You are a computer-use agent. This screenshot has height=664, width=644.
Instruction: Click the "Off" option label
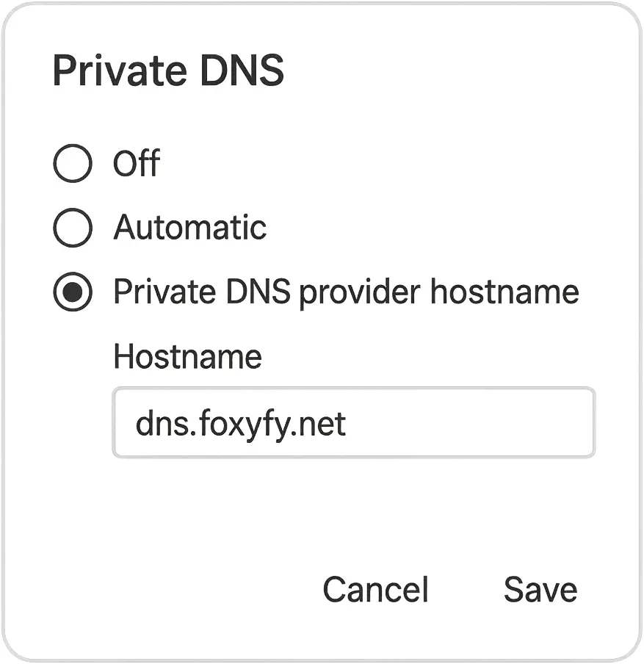pos(137,163)
